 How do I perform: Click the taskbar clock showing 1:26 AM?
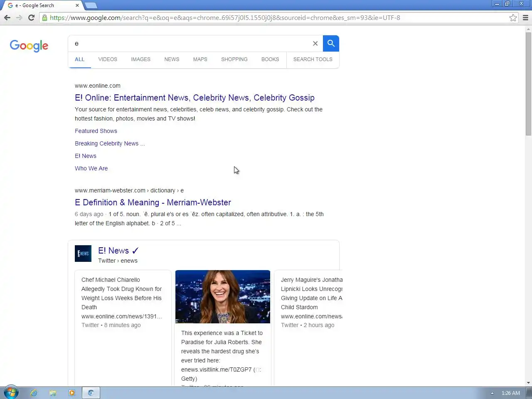[510, 393]
